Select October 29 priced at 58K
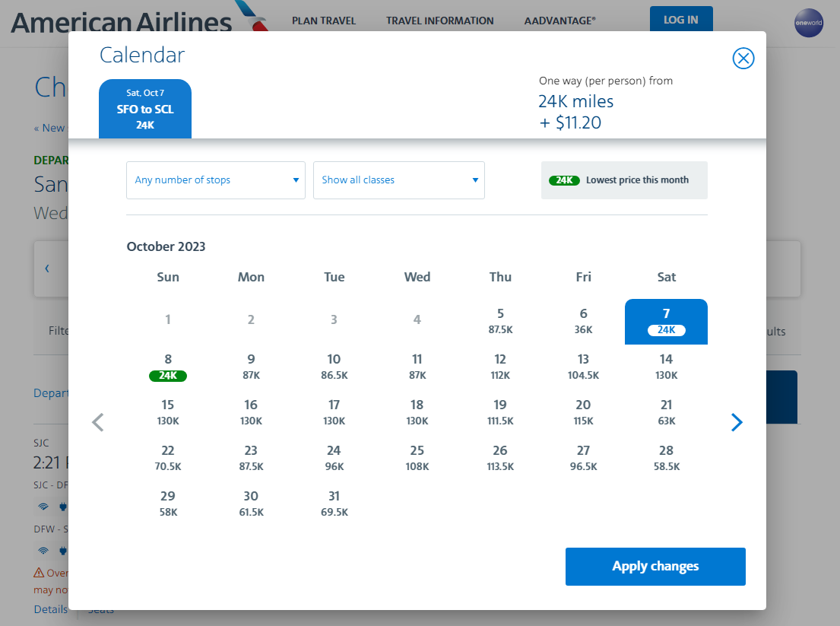Screen dimensions: 840x626 168,504
